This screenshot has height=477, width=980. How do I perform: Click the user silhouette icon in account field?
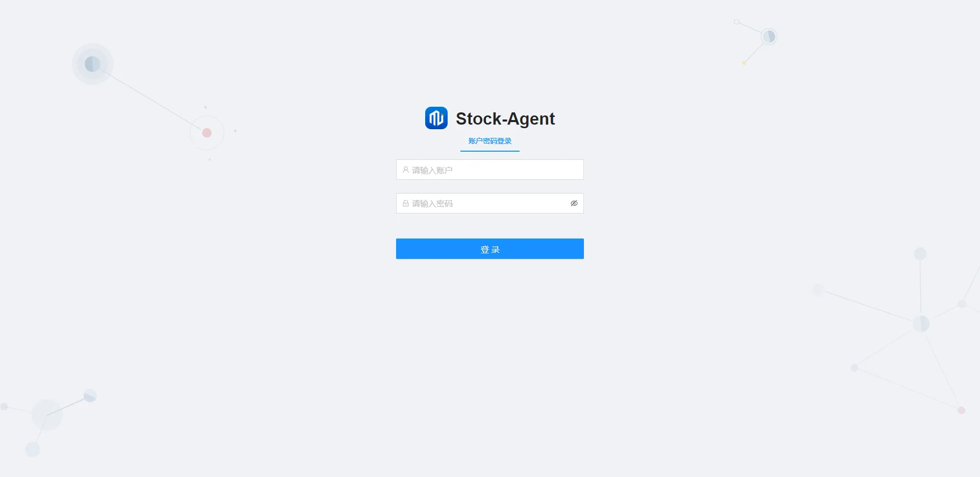click(x=406, y=170)
